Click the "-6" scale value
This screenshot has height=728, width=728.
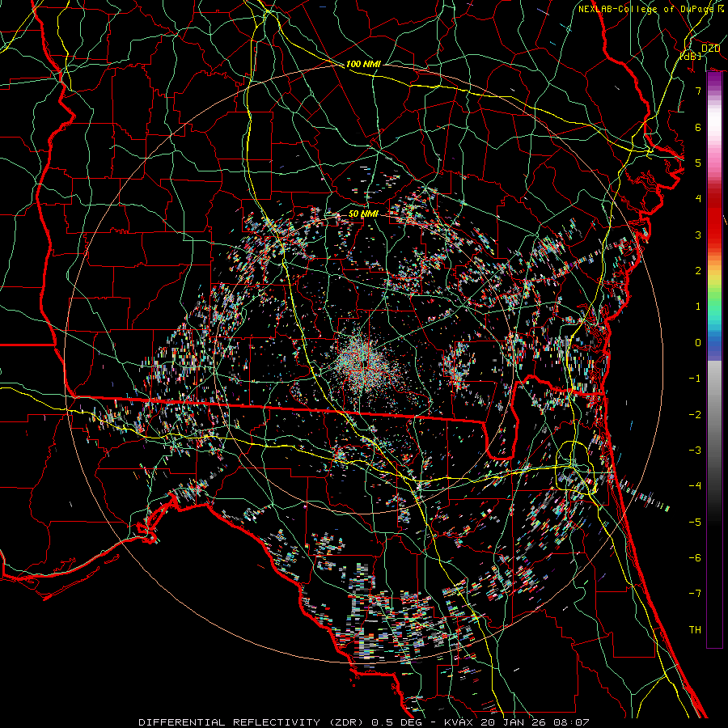(x=695, y=557)
